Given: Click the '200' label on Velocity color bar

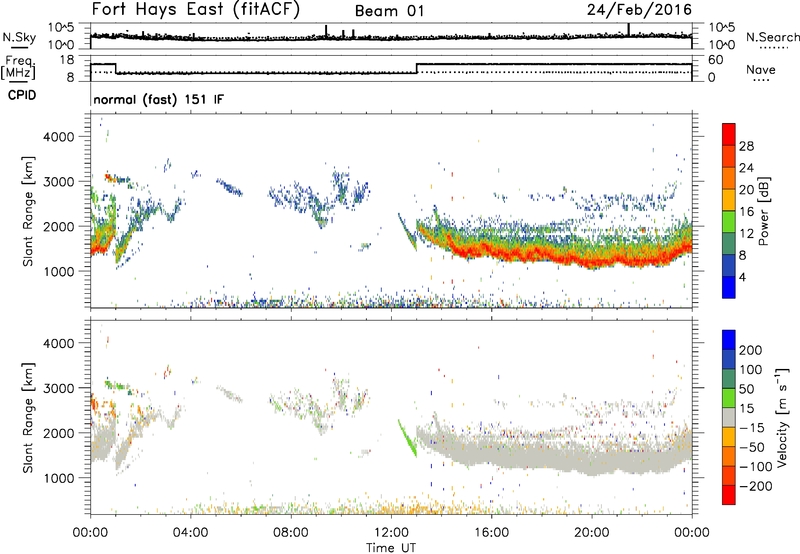Looking at the screenshot, I should [751, 350].
